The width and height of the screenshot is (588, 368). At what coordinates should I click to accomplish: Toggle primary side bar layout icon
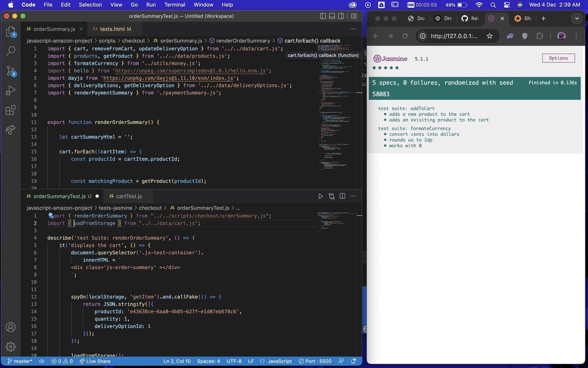pos(323,16)
